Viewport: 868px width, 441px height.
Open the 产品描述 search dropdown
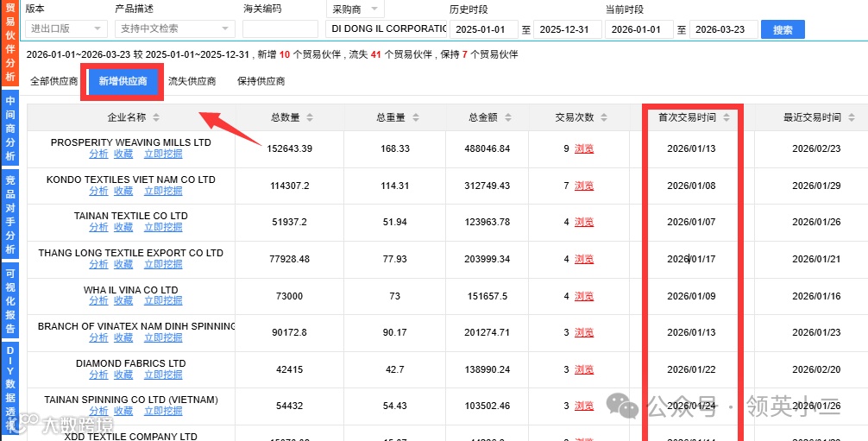(175, 28)
